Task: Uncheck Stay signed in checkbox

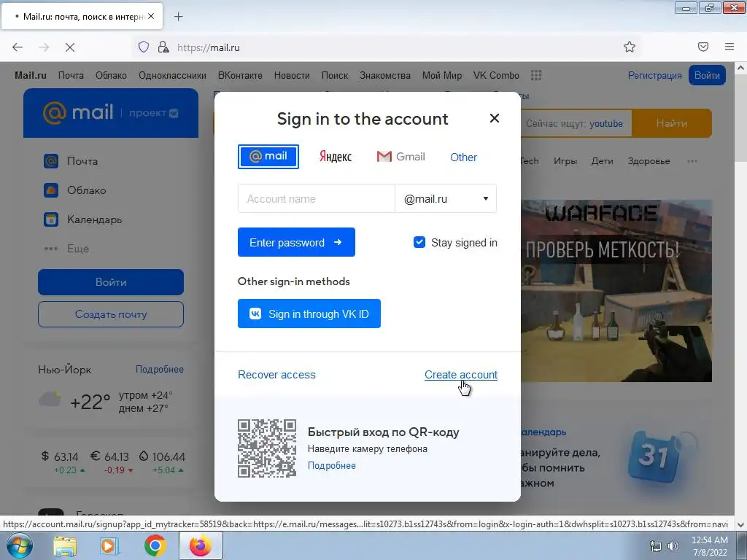Action: pyautogui.click(x=419, y=242)
